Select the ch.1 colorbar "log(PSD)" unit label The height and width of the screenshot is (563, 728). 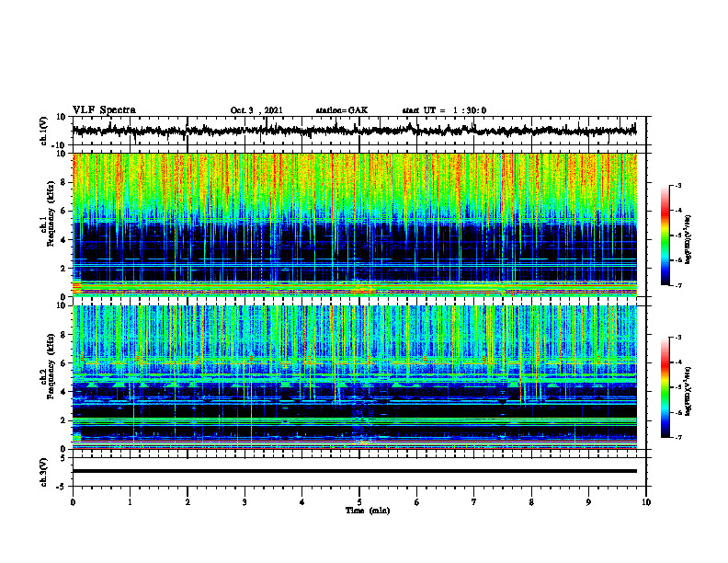688,239
